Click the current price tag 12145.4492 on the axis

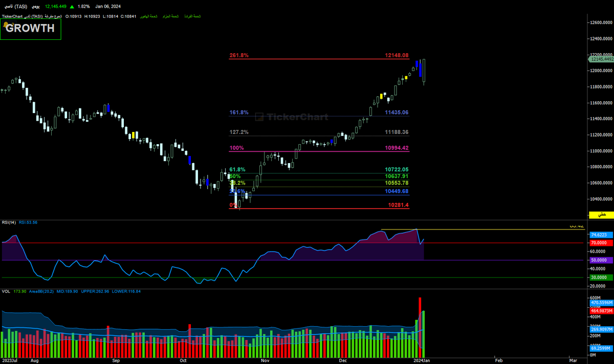tap(602, 59)
